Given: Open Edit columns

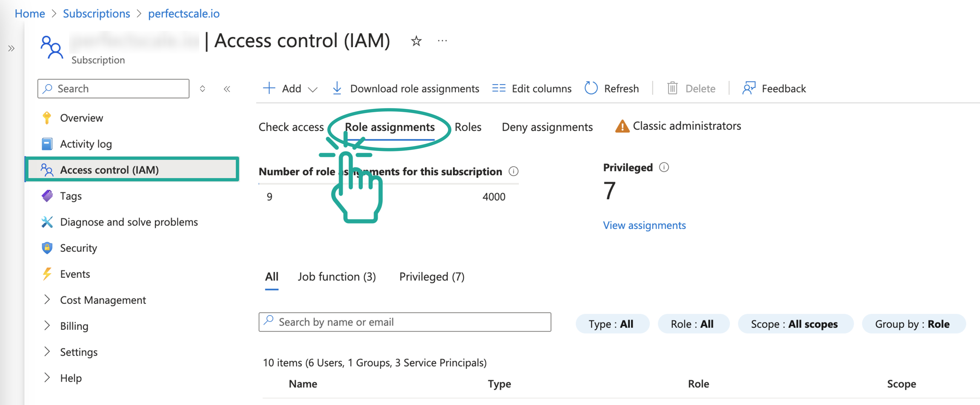Looking at the screenshot, I should click(532, 88).
